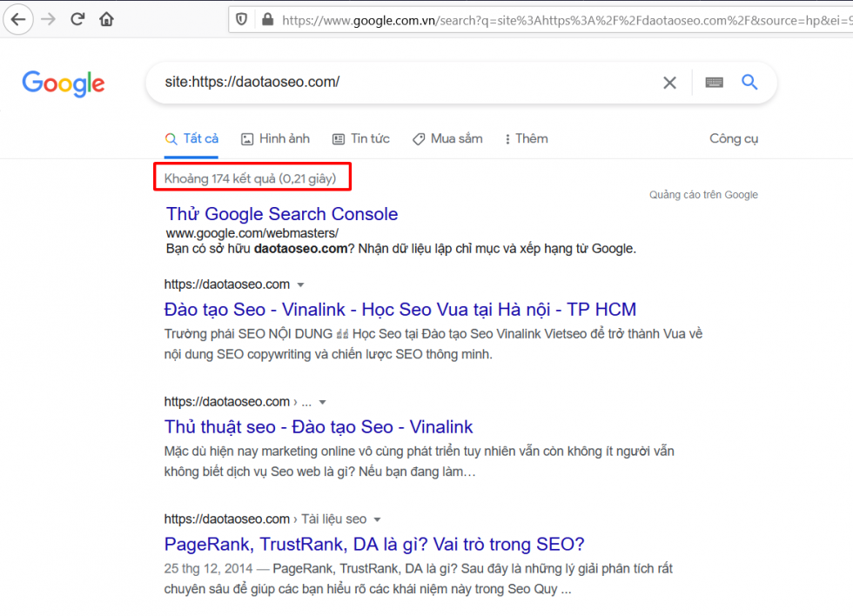Screen dimensions: 853x616
Task: Open Đào tạo Seo - Vinalink result
Action: tap(400, 310)
